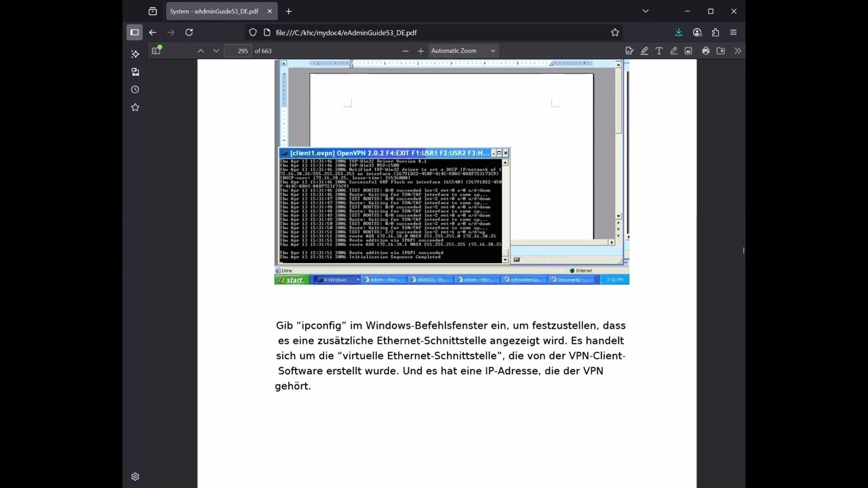Zoom out of the PDF
868x488 pixels.
click(x=406, y=51)
